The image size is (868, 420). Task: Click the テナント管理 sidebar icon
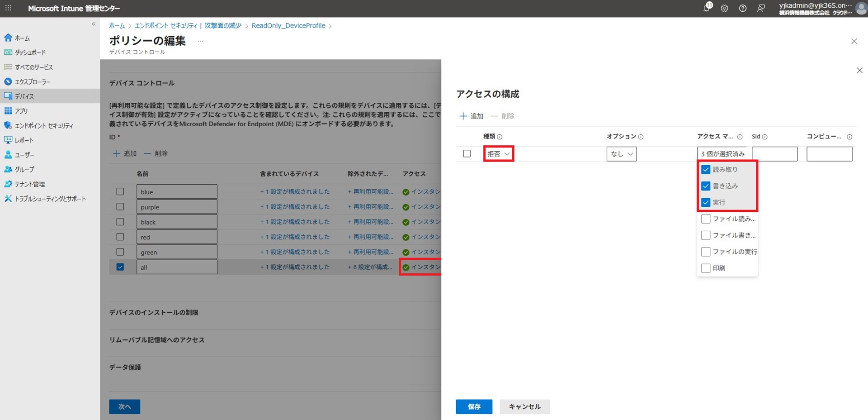[8, 184]
